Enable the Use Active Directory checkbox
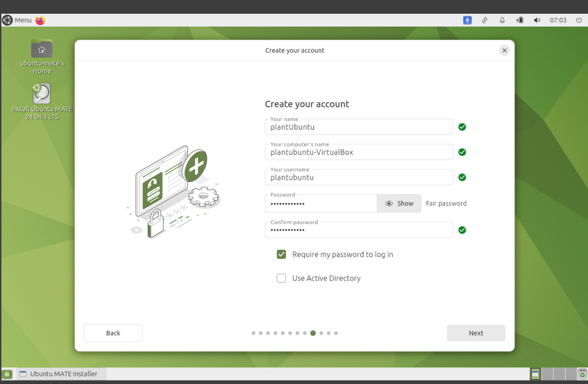 pos(281,278)
